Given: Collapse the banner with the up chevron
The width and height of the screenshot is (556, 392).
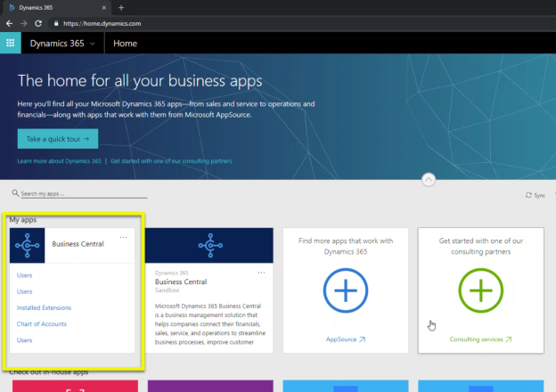Looking at the screenshot, I should pyautogui.click(x=429, y=180).
